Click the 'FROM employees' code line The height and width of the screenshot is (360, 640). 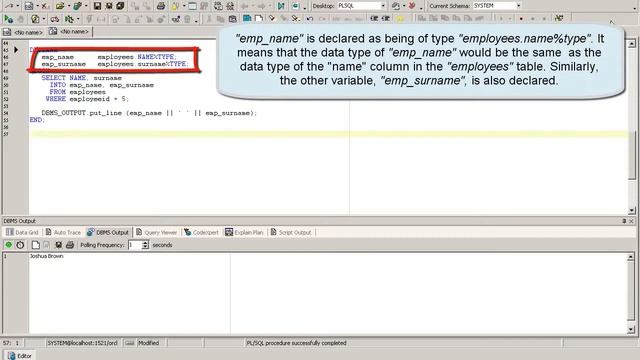click(x=78, y=92)
